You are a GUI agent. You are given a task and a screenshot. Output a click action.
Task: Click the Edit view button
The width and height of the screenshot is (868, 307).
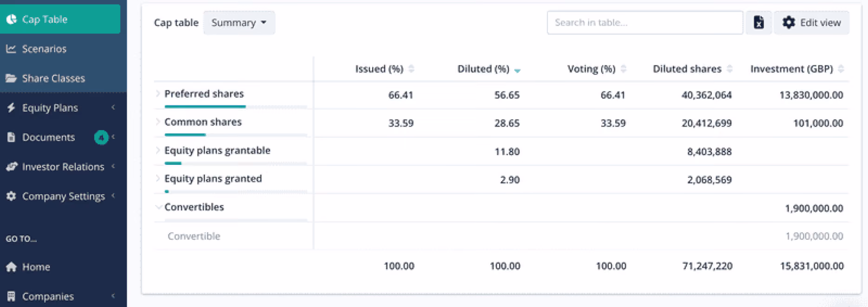pyautogui.click(x=811, y=23)
